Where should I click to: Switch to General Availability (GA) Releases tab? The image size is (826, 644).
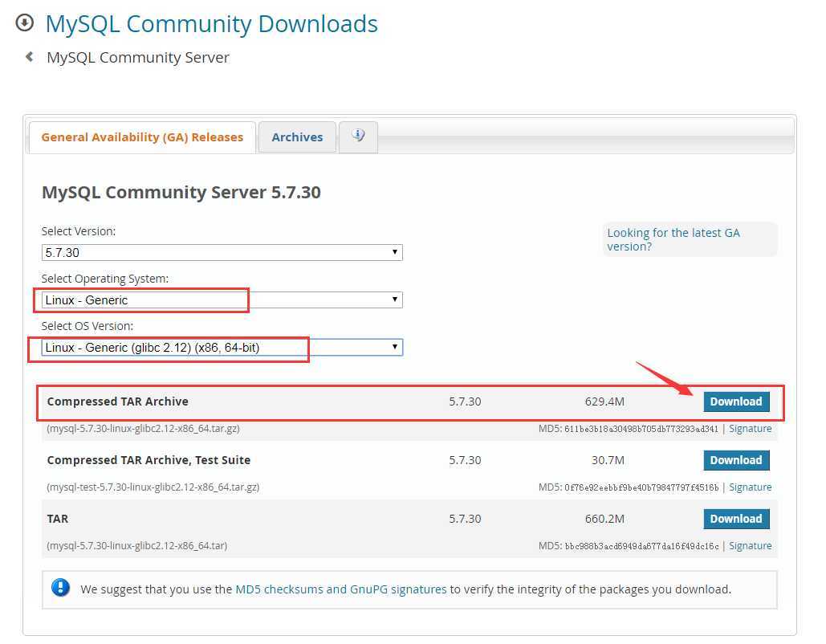coord(142,137)
